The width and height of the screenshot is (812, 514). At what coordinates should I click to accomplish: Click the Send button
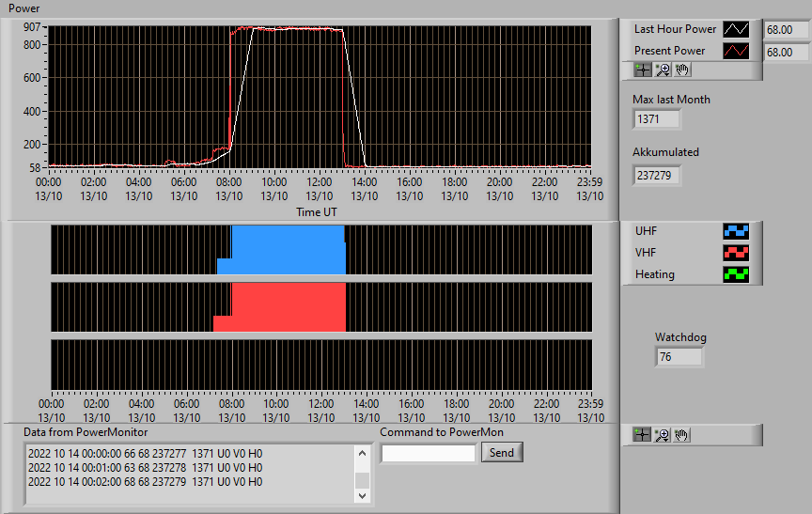pyautogui.click(x=502, y=452)
